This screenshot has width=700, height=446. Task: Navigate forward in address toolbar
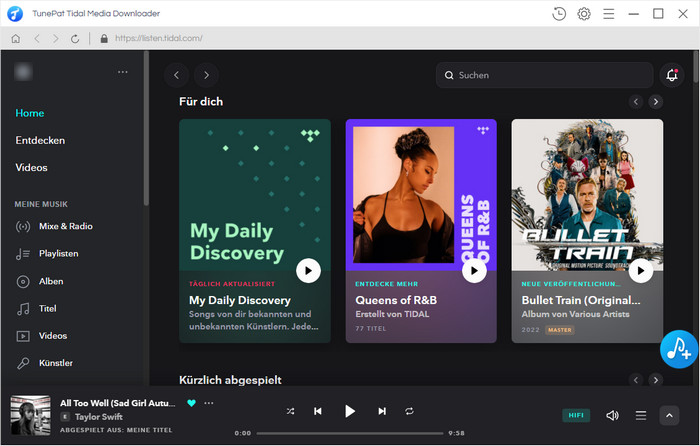(x=55, y=39)
